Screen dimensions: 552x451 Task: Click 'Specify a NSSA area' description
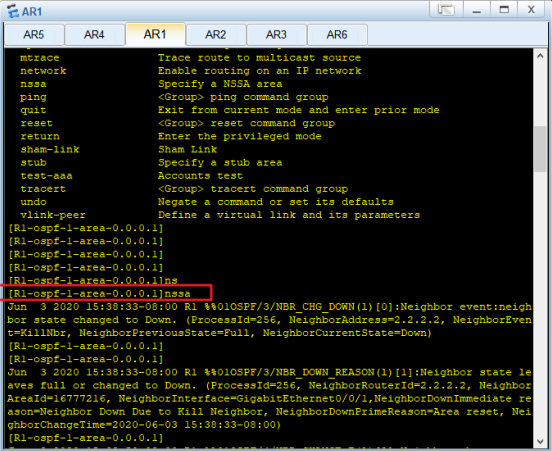click(220, 84)
